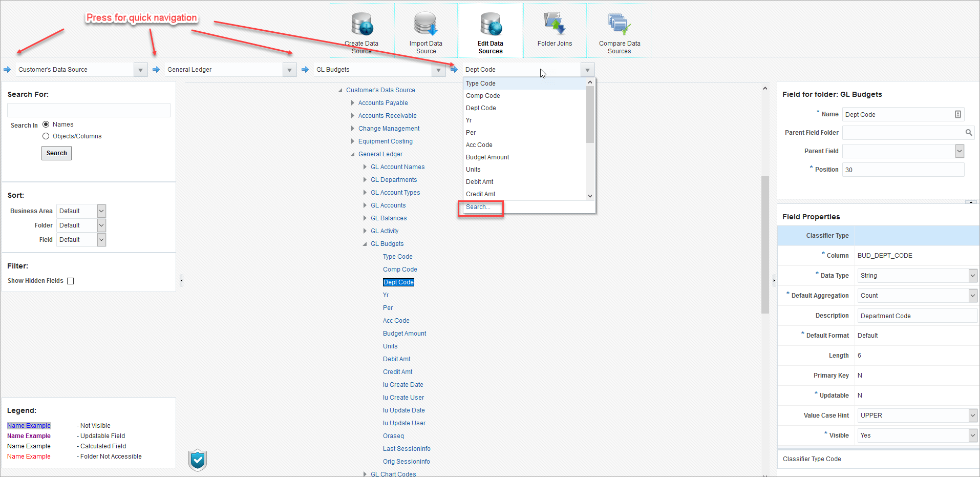Image resolution: width=980 pixels, height=477 pixels.
Task: Click the blue arrow before General Ledger
Action: [x=156, y=70]
